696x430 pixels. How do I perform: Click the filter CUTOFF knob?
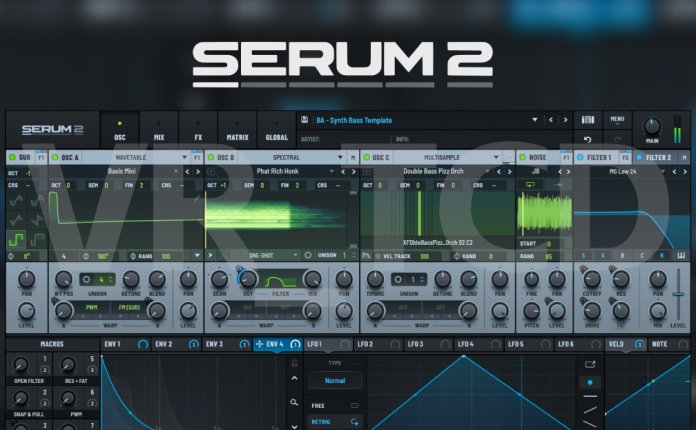coord(592,280)
